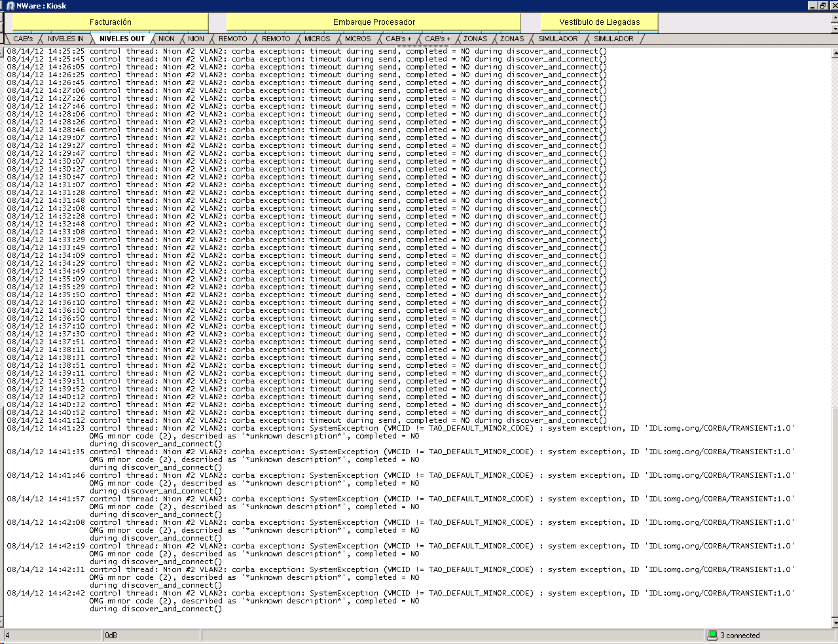
Task: Go to the first MICROS tab
Action: coord(318,39)
